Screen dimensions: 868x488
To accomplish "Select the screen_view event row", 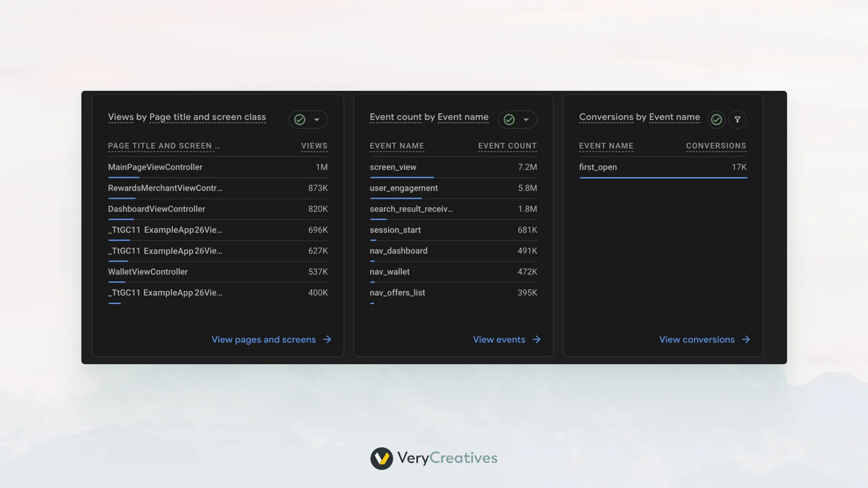I will click(393, 167).
